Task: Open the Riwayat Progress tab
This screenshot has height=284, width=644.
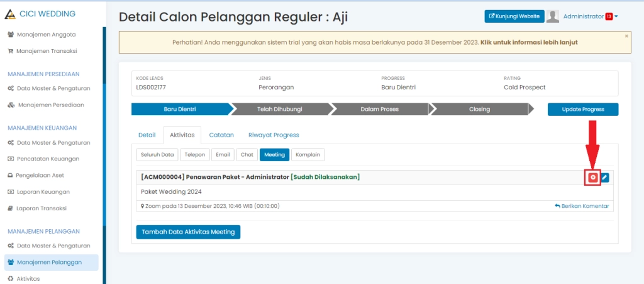Action: point(274,135)
